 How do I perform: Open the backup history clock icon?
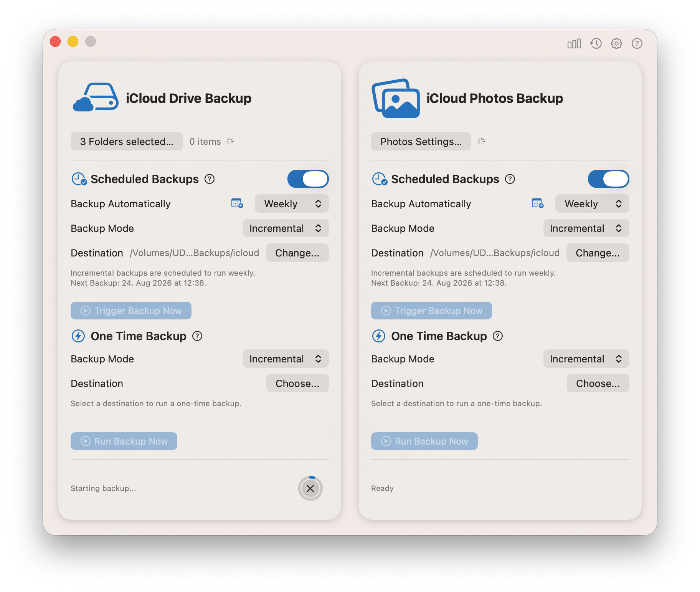(596, 44)
